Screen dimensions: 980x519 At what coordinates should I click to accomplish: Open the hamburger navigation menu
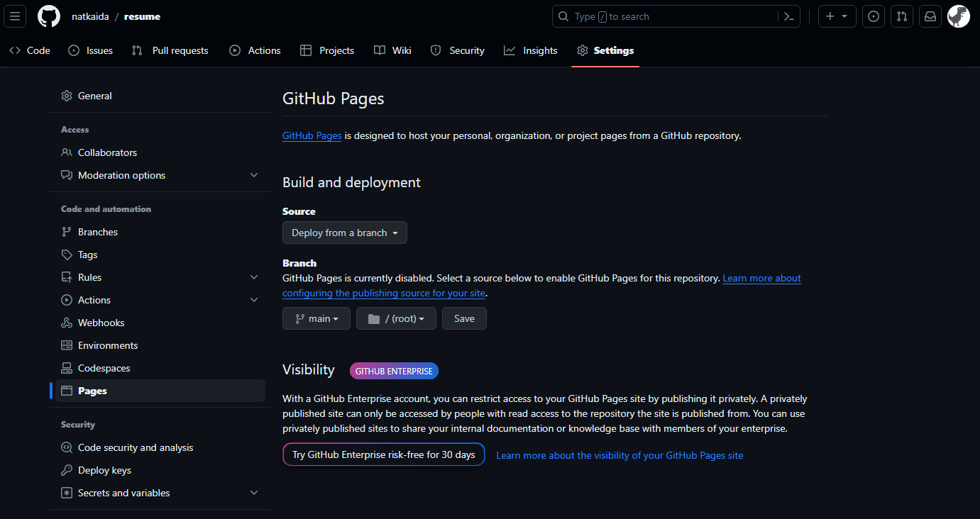pos(16,16)
